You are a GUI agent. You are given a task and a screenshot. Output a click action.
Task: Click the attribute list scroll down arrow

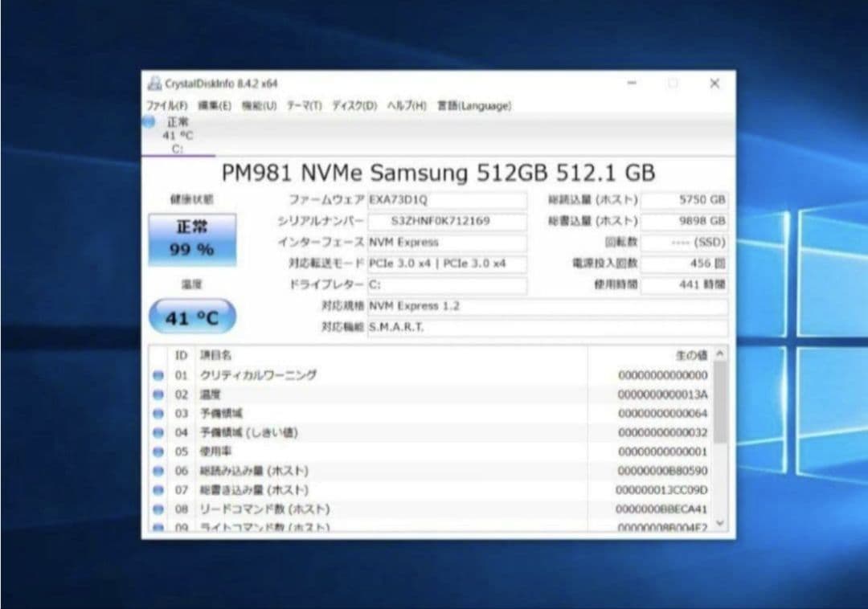pos(719,523)
